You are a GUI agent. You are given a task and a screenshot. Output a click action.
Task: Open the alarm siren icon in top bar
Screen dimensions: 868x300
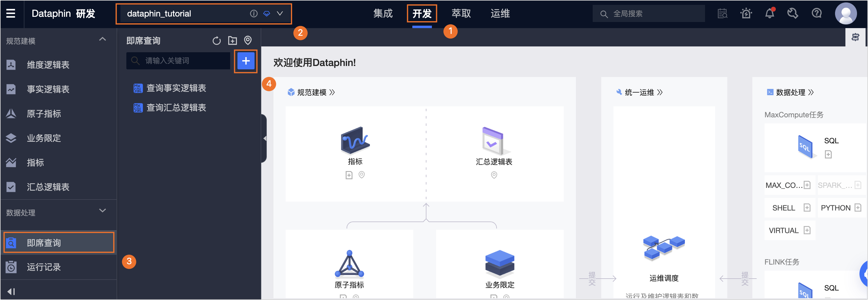click(746, 13)
